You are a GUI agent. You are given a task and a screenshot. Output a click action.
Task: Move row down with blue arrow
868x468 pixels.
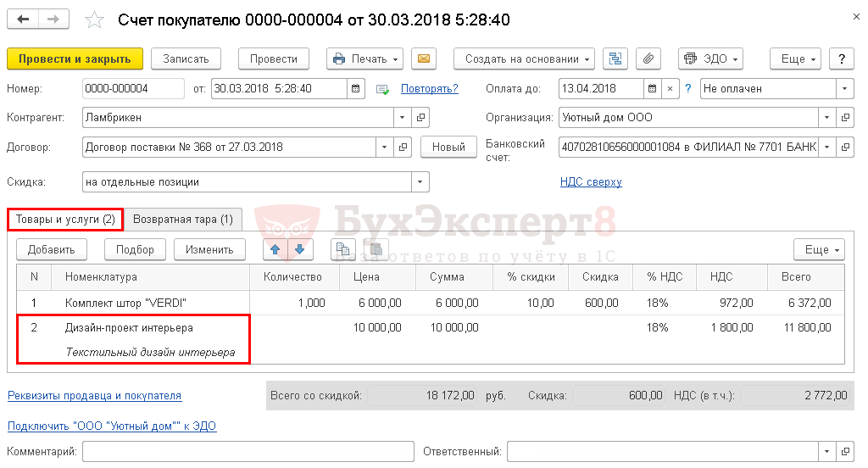(300, 249)
